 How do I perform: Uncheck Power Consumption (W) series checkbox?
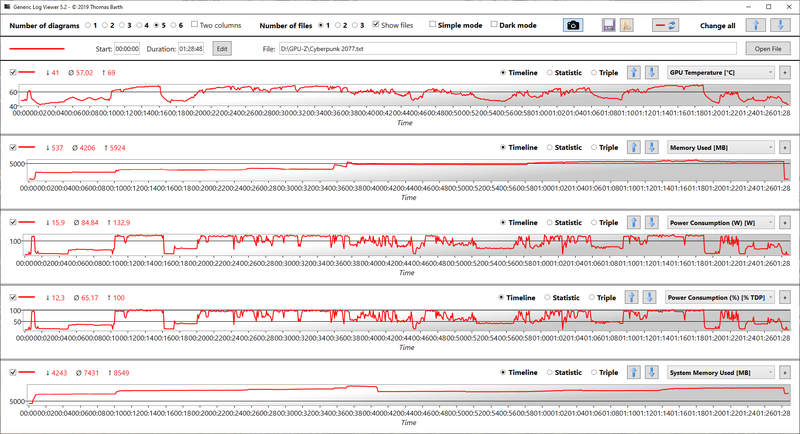13,222
